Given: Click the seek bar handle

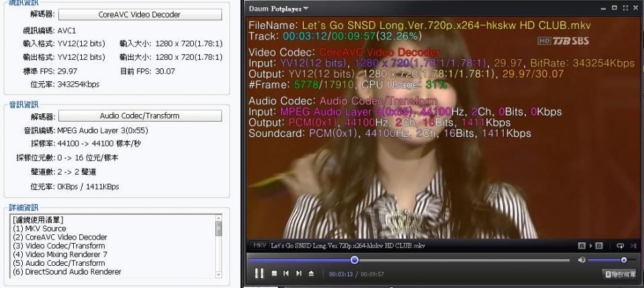Looking at the screenshot, I should point(355,260).
